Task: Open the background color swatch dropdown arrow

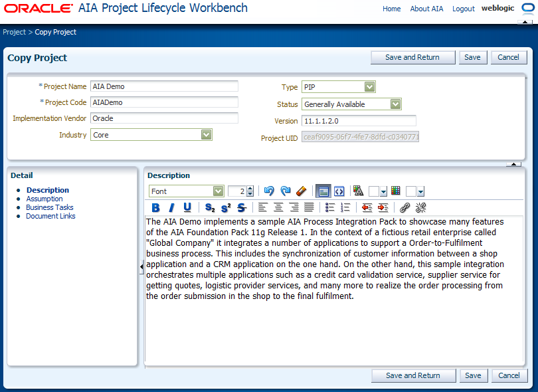Action: pyautogui.click(x=420, y=191)
